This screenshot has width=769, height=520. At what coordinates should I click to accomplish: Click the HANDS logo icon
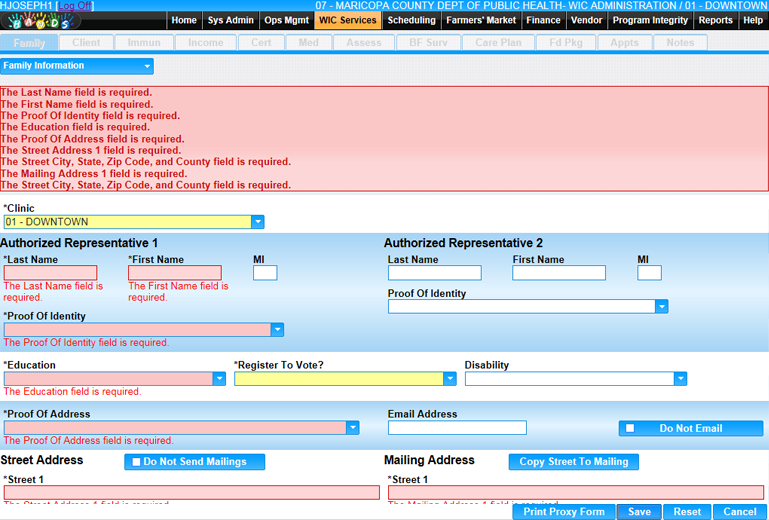(x=40, y=21)
